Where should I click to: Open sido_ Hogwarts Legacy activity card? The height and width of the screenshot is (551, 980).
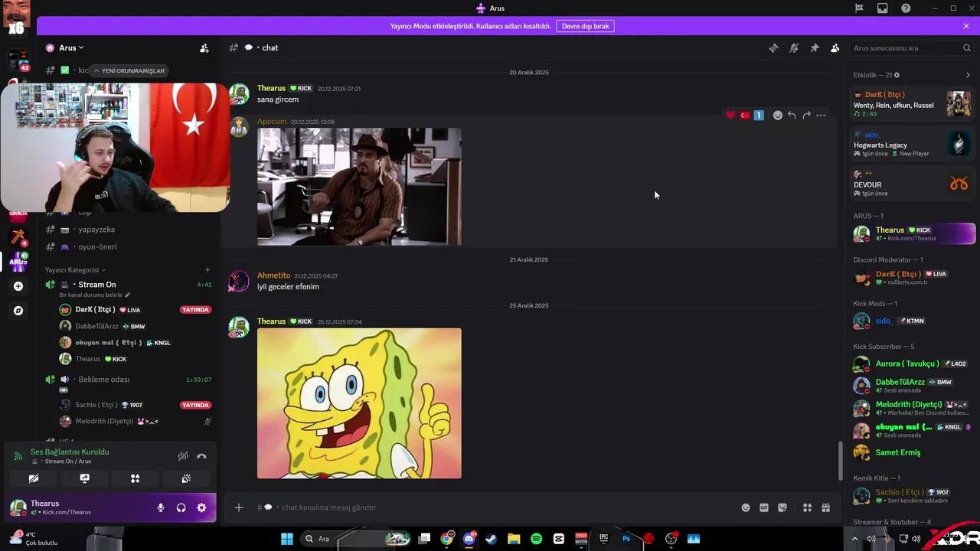pyautogui.click(x=913, y=144)
